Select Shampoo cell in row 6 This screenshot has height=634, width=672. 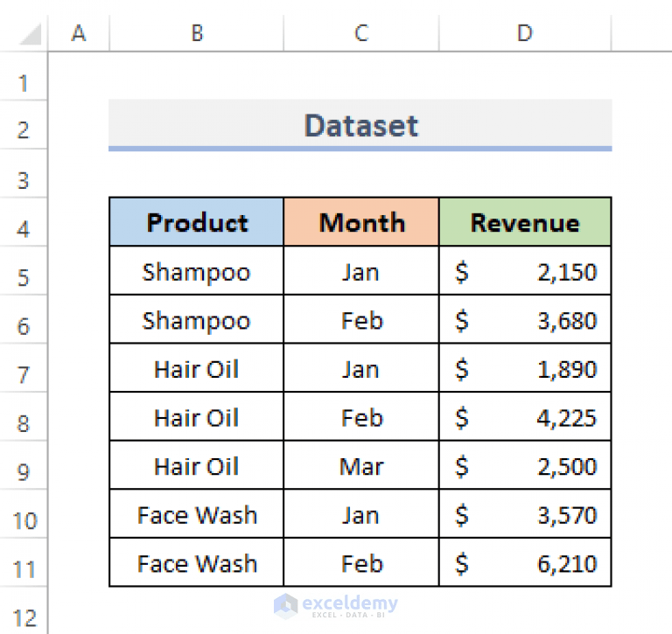point(197,319)
